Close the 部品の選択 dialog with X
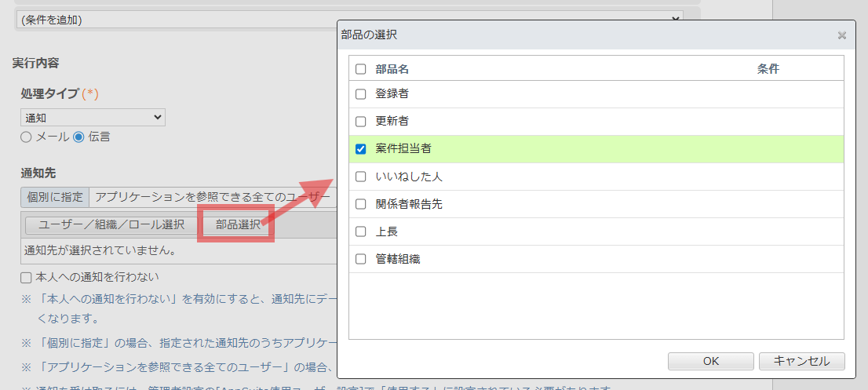The image size is (868, 390). 841,35
